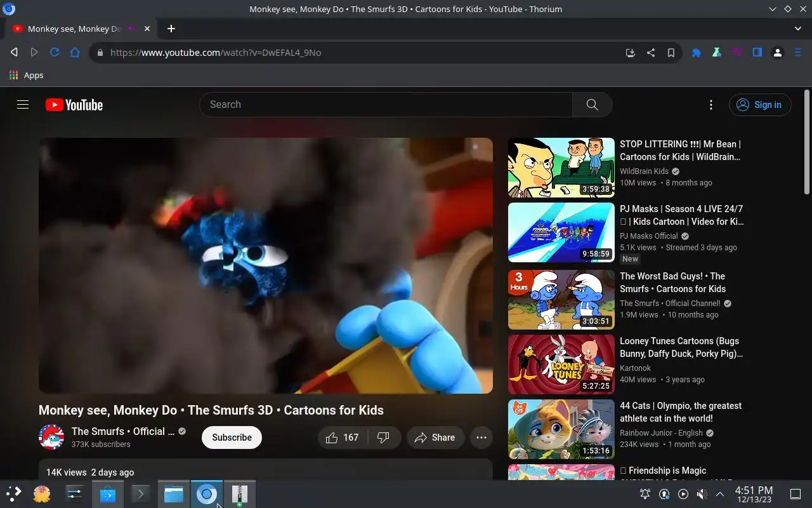Open Thorium main menu

[x=798, y=53]
